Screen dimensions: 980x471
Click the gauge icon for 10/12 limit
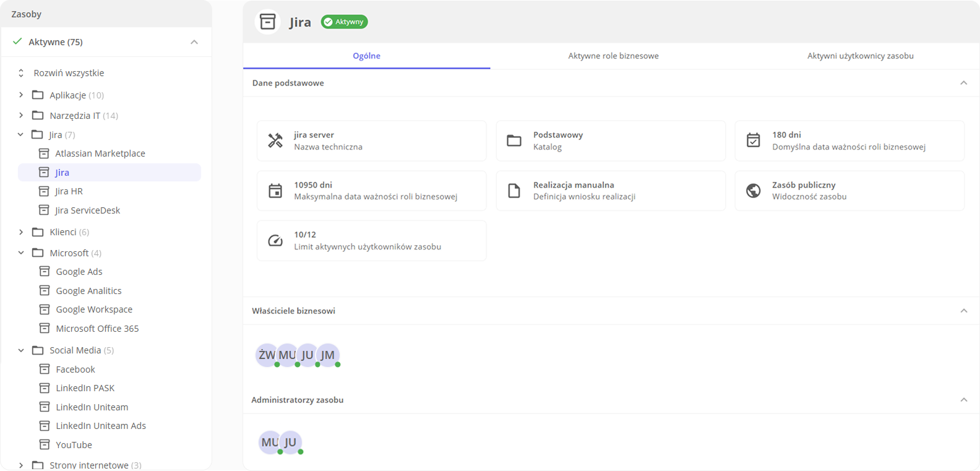click(275, 240)
